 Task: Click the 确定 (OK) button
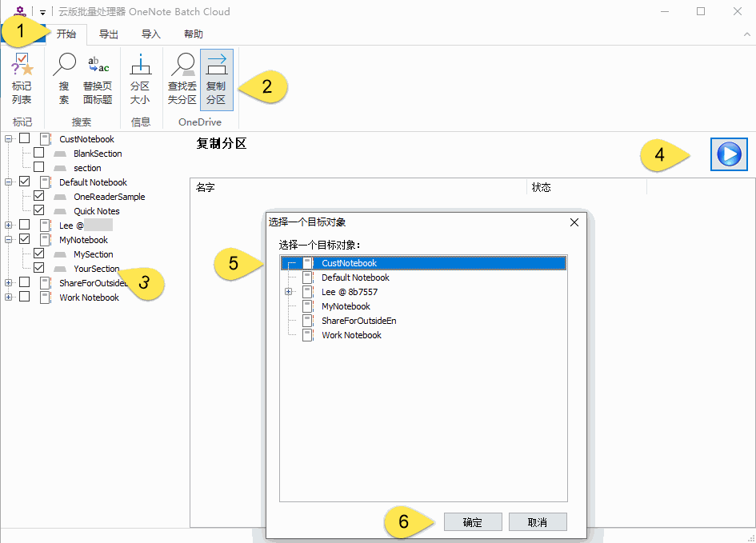473,522
